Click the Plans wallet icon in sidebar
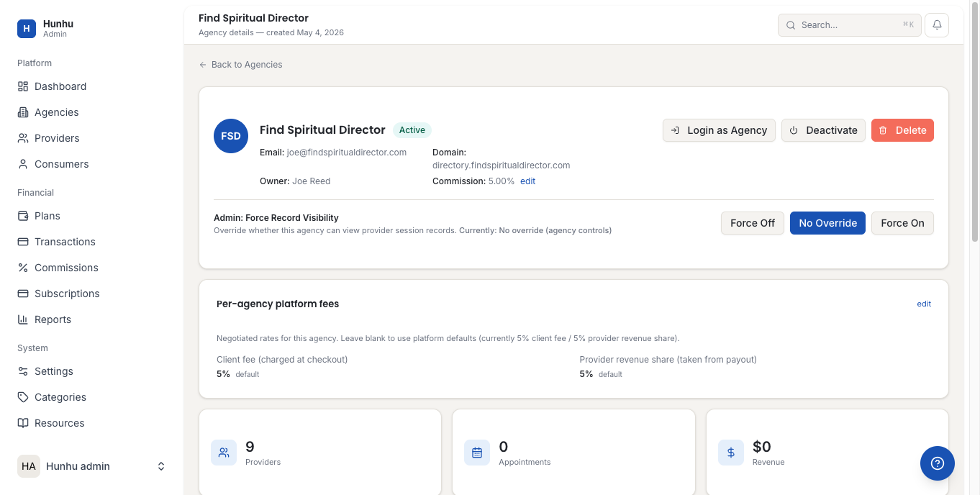 (23, 216)
